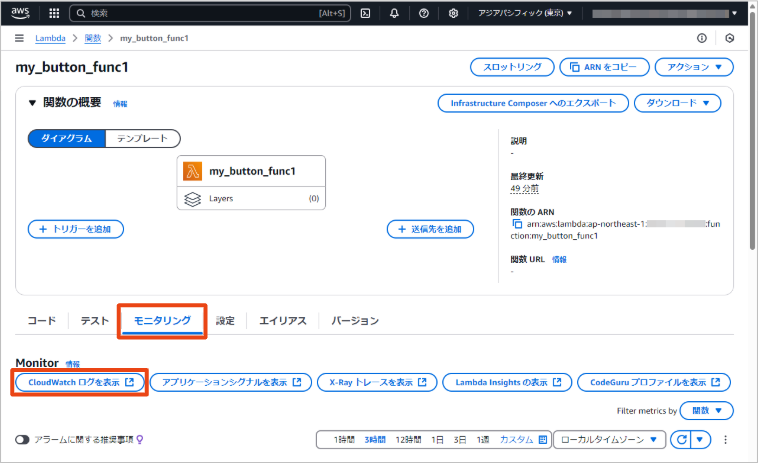Image resolution: width=758 pixels, height=463 pixels.
Task: Collapse the 関数の概要 section
Action: [x=32, y=102]
